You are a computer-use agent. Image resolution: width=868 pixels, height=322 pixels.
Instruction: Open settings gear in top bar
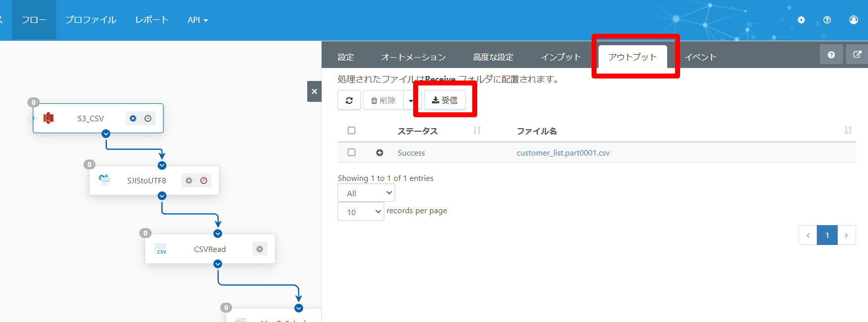(x=801, y=20)
